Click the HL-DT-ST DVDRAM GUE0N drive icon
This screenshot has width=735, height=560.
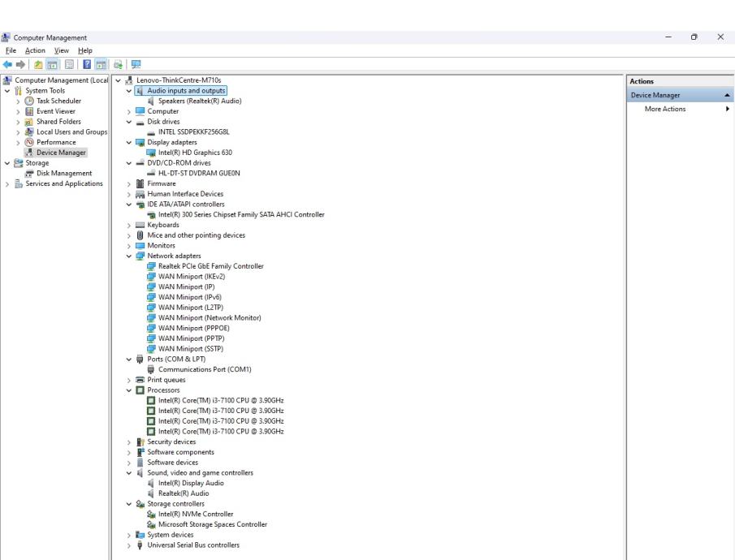(151, 174)
